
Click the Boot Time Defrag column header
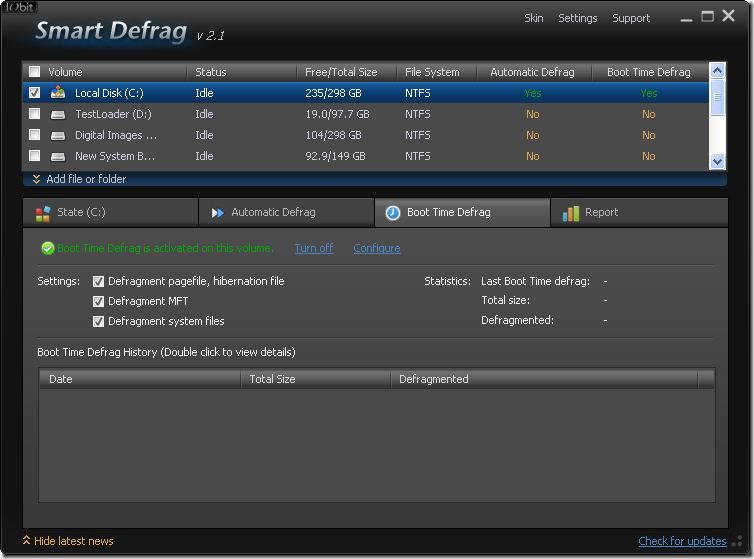point(650,72)
